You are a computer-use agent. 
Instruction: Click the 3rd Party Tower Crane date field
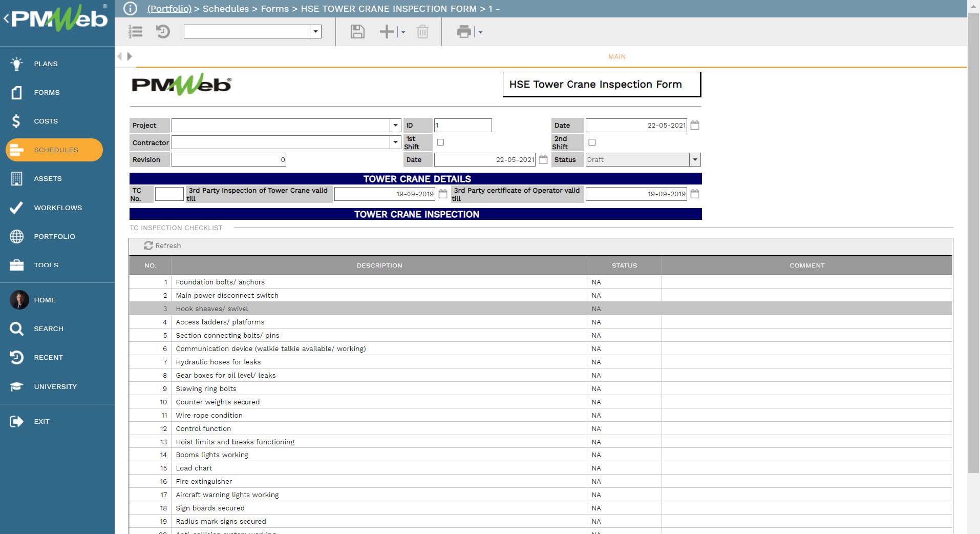pyautogui.click(x=385, y=194)
